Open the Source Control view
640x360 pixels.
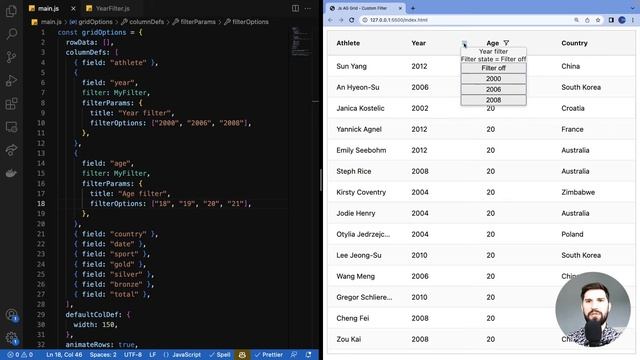point(11,57)
